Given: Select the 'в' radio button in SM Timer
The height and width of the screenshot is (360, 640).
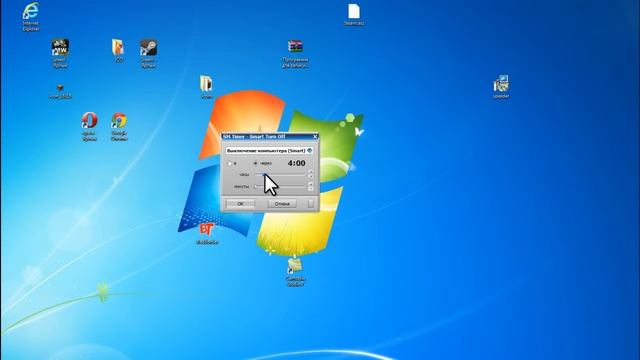Looking at the screenshot, I should pos(230,164).
